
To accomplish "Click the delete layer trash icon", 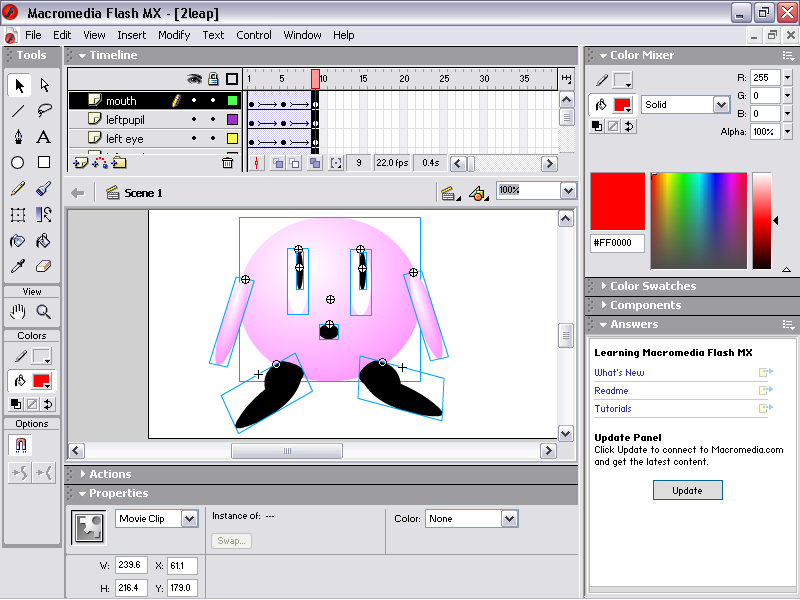I will (227, 163).
